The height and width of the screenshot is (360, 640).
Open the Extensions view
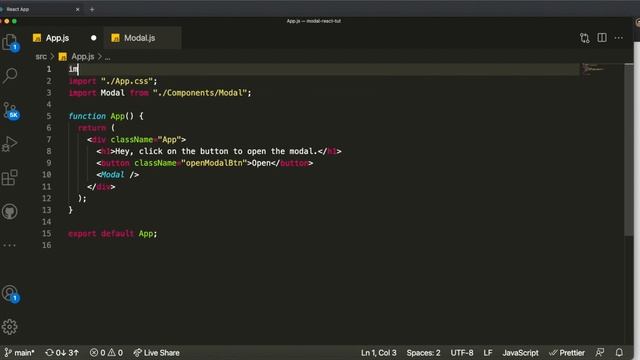(10, 178)
